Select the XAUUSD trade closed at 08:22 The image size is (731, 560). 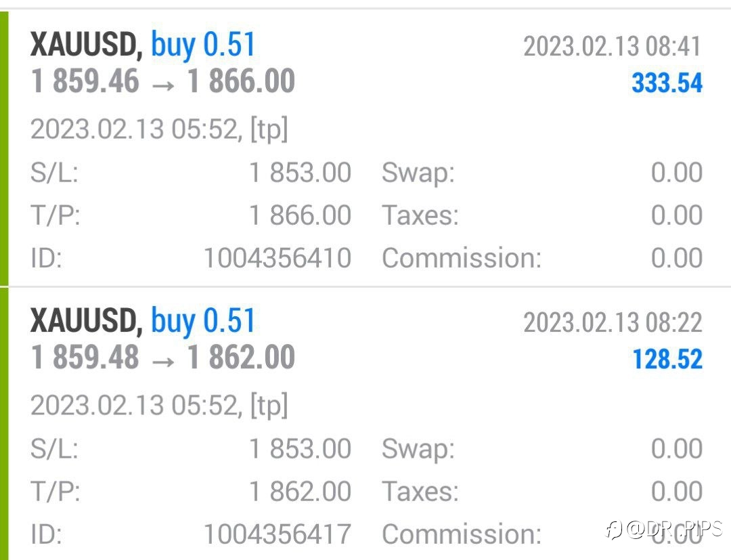coord(365,423)
